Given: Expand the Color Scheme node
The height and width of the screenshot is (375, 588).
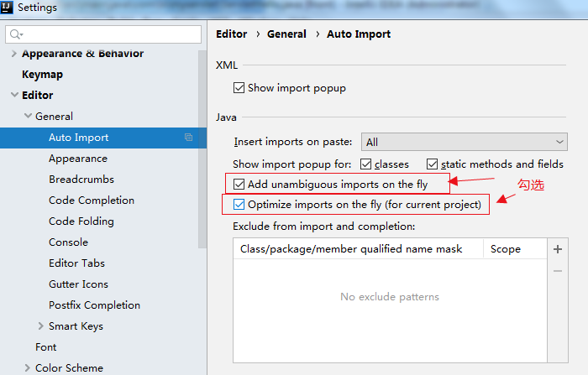Looking at the screenshot, I should (x=28, y=368).
